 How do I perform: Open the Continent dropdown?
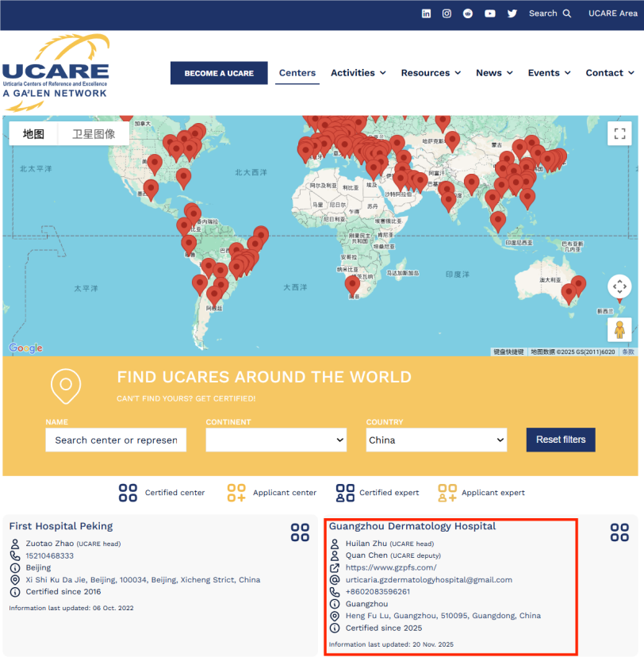pos(276,440)
